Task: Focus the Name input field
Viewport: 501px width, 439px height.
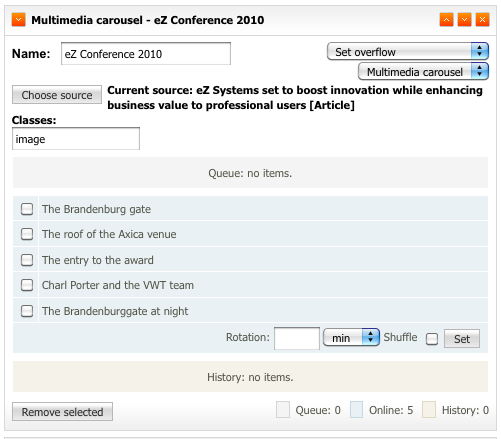Action: pos(146,54)
